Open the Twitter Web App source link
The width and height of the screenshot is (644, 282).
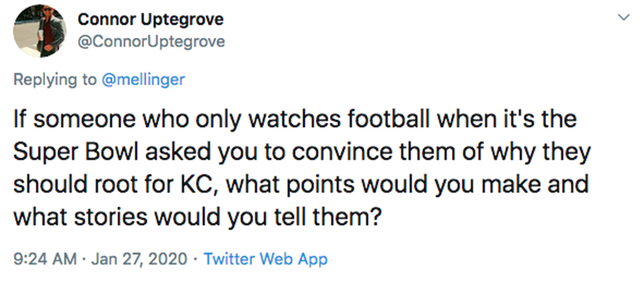pyautogui.click(x=265, y=259)
